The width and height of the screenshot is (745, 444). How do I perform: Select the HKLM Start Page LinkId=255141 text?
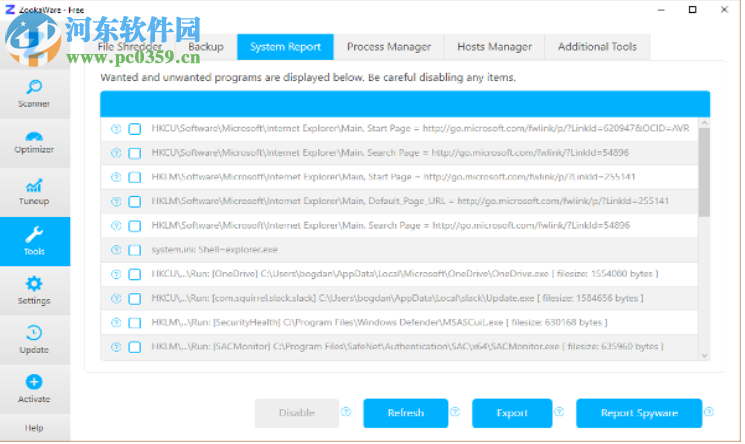[x=393, y=177]
